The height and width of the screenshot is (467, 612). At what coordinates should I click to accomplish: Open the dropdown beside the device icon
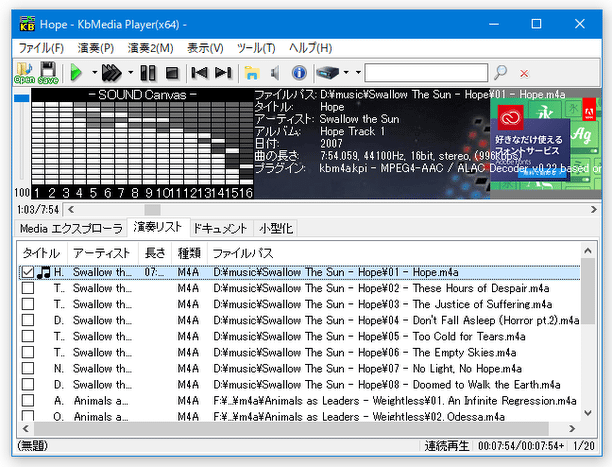(345, 73)
